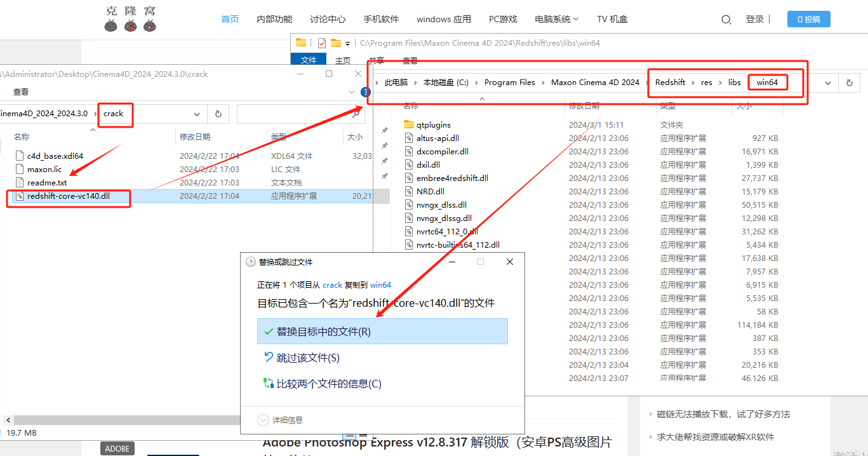Click the redshift-core-vc140.dll file icon
The height and width of the screenshot is (456, 868).
tap(19, 196)
